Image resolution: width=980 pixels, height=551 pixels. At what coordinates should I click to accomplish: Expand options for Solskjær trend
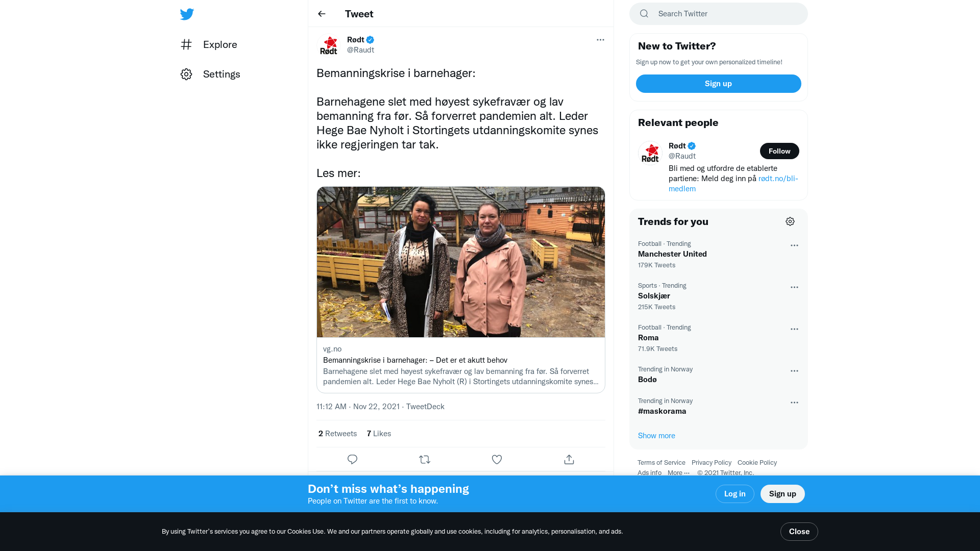point(794,287)
